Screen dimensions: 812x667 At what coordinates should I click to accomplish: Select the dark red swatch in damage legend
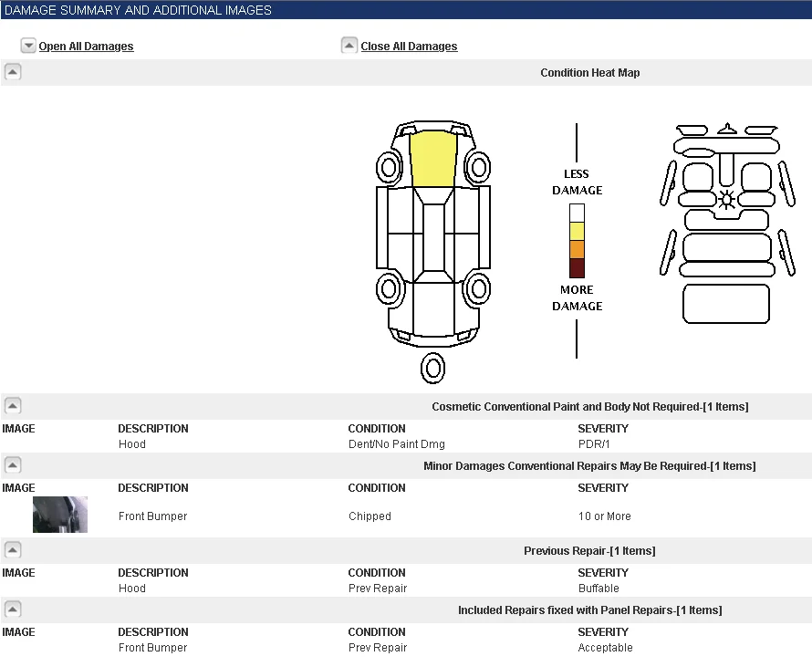click(x=577, y=267)
